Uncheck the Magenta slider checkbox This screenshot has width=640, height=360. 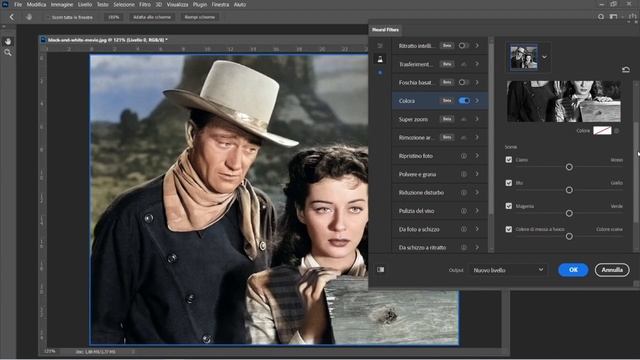(509, 206)
